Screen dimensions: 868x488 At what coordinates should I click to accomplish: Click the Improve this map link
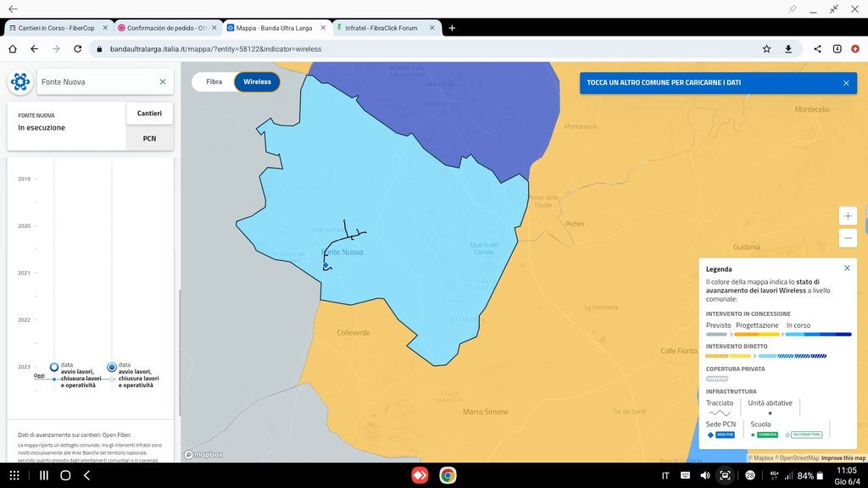[x=843, y=457]
